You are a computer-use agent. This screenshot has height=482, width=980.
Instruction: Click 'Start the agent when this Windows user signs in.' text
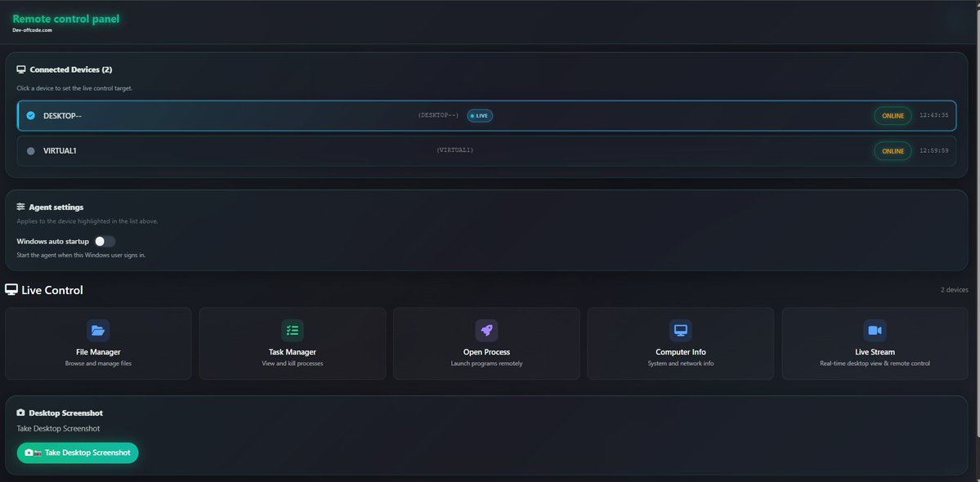81,256
